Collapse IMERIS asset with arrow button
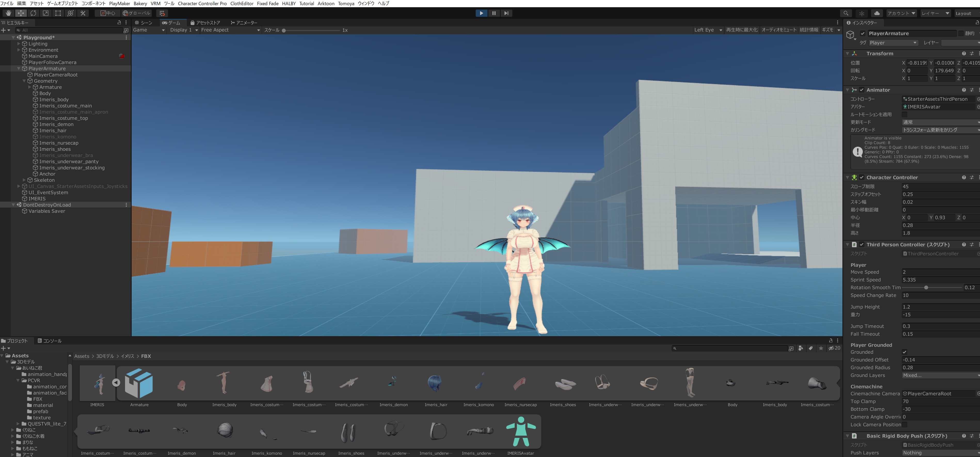 pos(116,382)
